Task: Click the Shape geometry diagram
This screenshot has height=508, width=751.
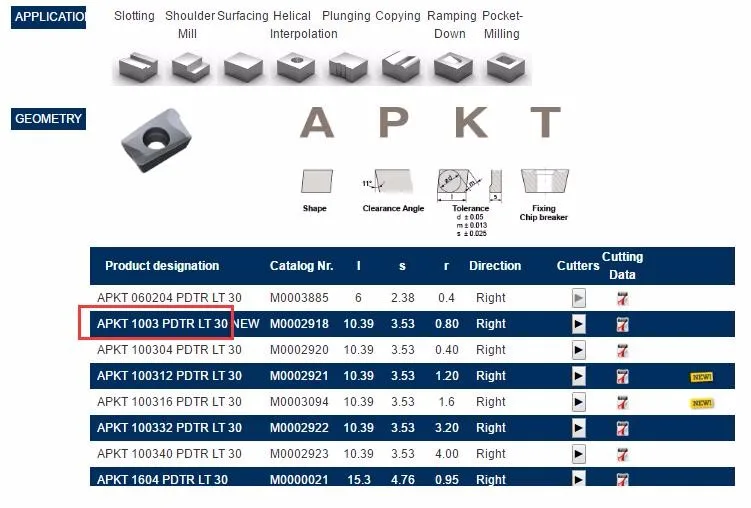Action: point(317,181)
